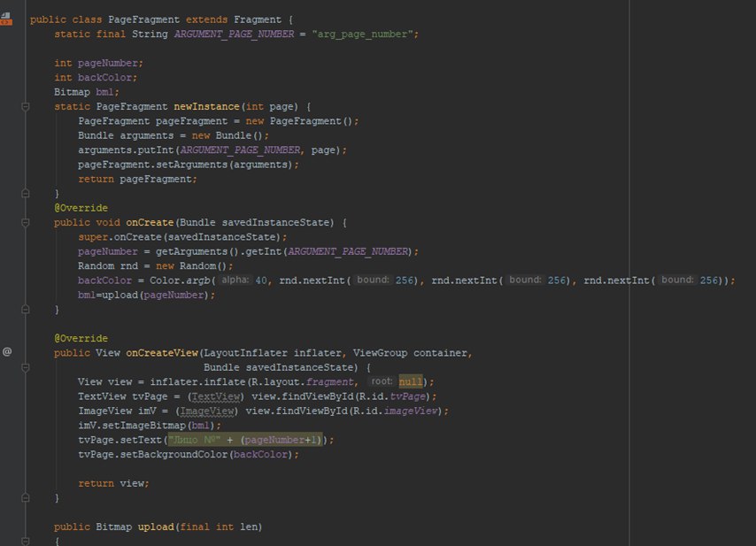Click the "arg_page_number" string literal
The image size is (756, 546).
[363, 35]
